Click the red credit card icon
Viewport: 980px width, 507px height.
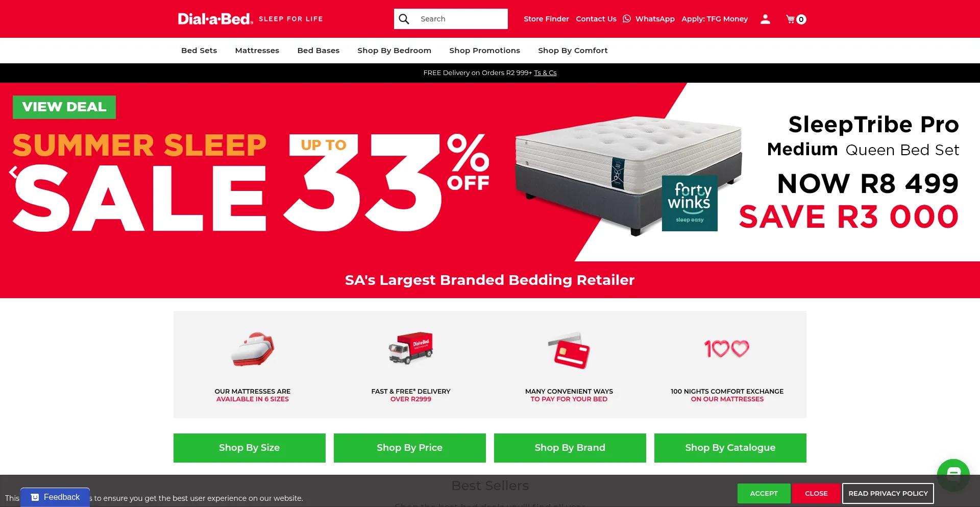[569, 351]
